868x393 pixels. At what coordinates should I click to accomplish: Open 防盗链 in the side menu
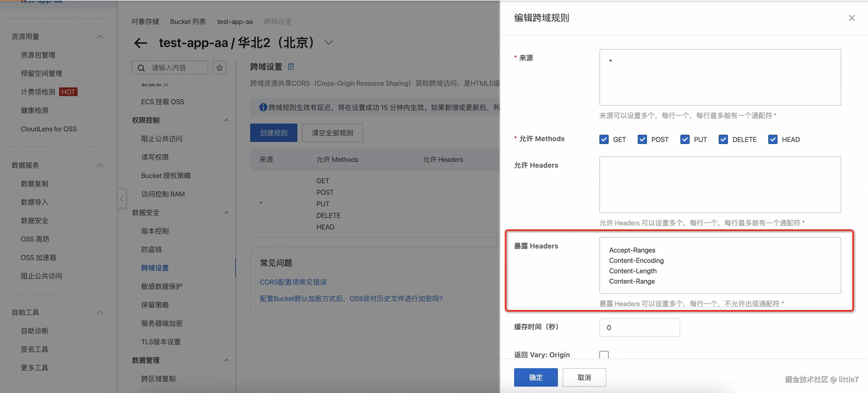pos(152,249)
